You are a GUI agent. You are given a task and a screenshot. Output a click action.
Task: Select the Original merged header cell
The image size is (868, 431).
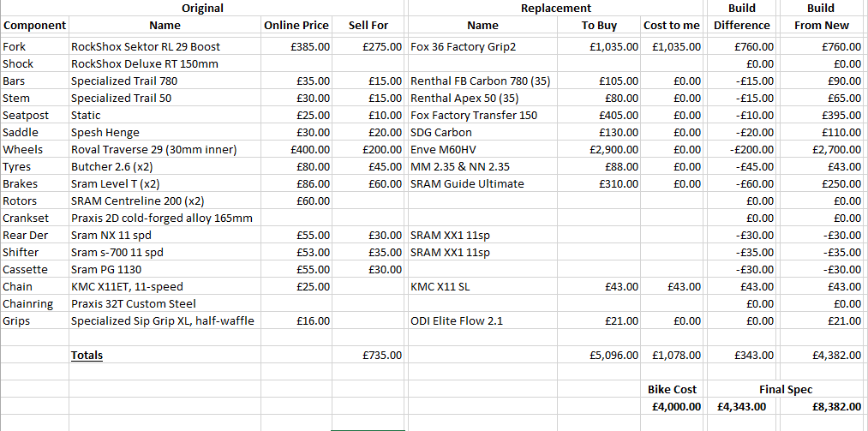click(202, 8)
